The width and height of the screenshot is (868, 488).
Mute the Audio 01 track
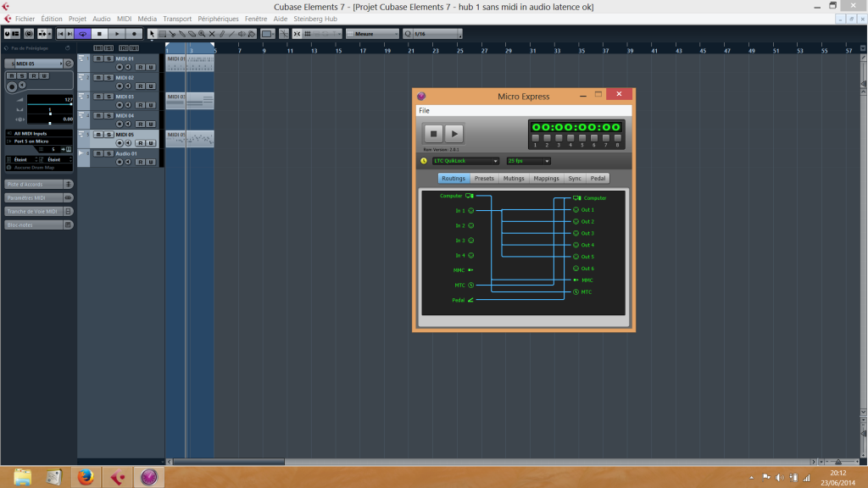coord(98,153)
